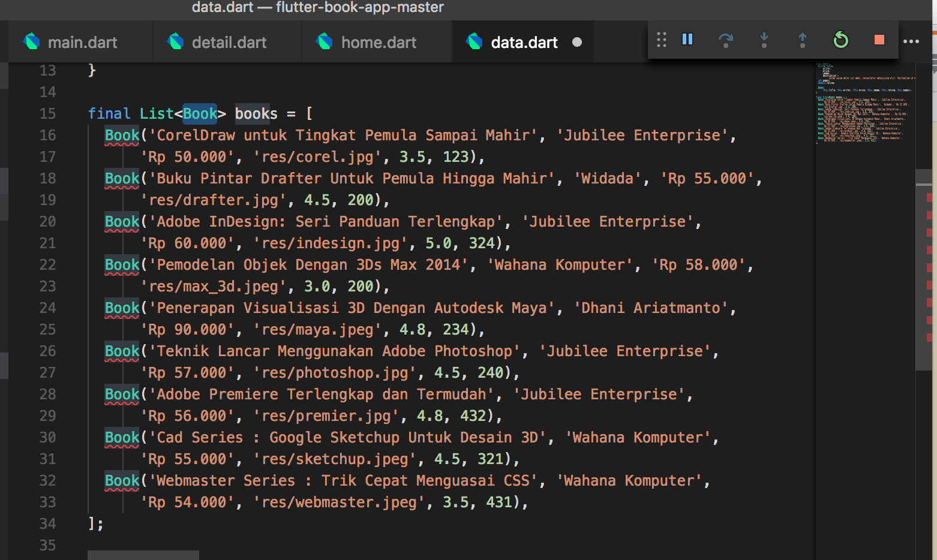
Task: Click the Book constructor on line 32
Action: pos(122,481)
